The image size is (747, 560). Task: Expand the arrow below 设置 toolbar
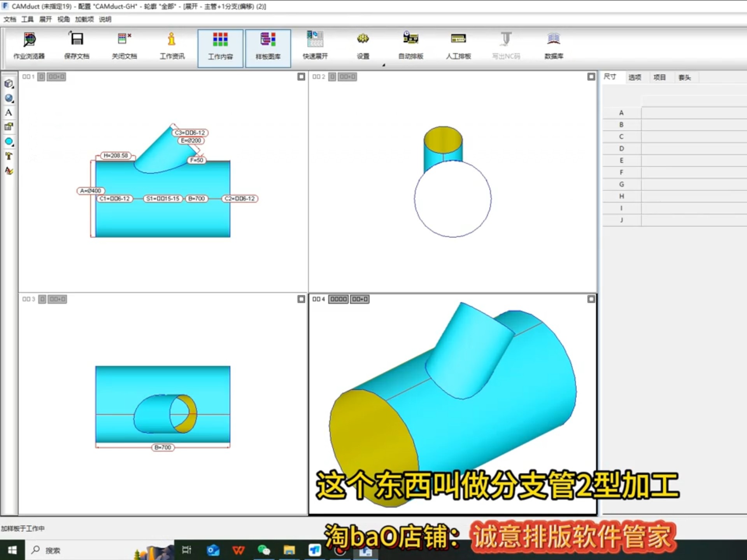click(384, 65)
